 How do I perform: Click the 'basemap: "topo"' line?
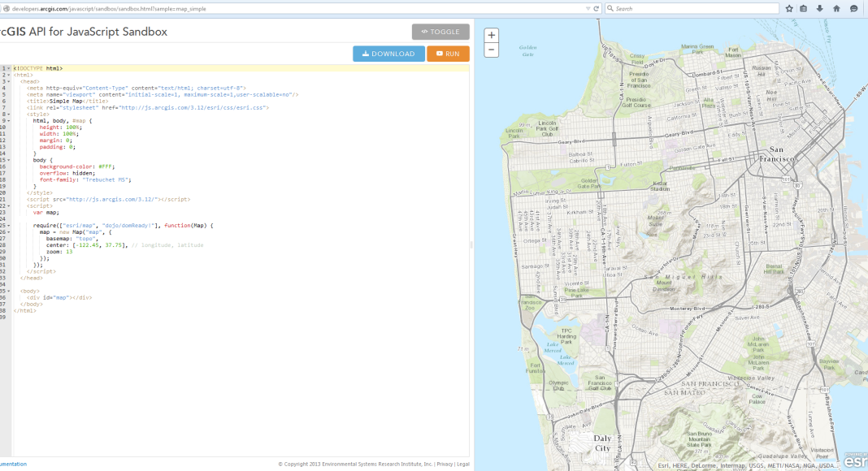(x=72, y=239)
